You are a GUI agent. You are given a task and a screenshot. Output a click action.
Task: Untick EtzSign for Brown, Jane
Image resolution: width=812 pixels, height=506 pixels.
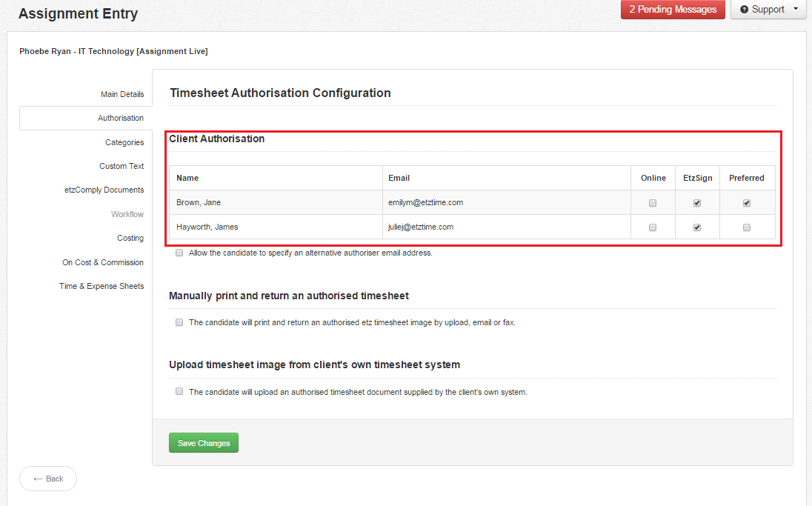[x=697, y=203]
